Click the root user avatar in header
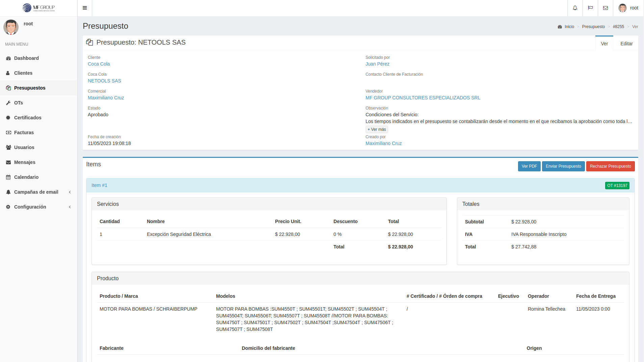Viewport: 644px width, 362px height. (622, 8)
